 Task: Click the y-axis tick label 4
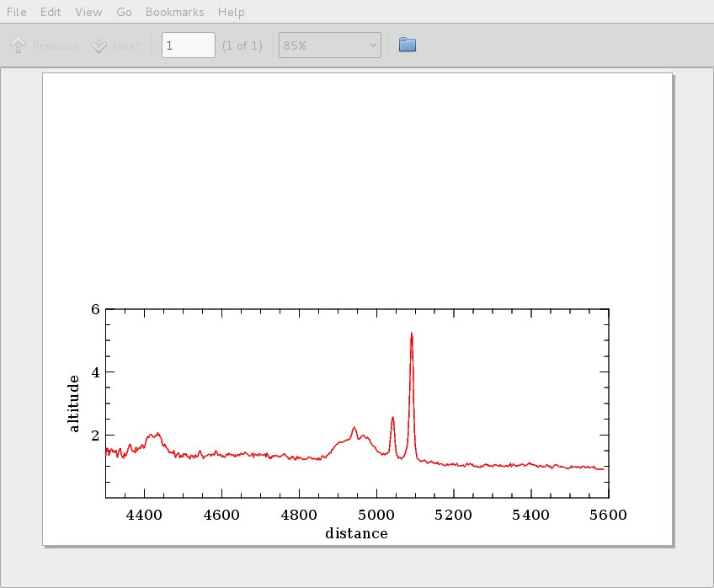pyautogui.click(x=95, y=372)
